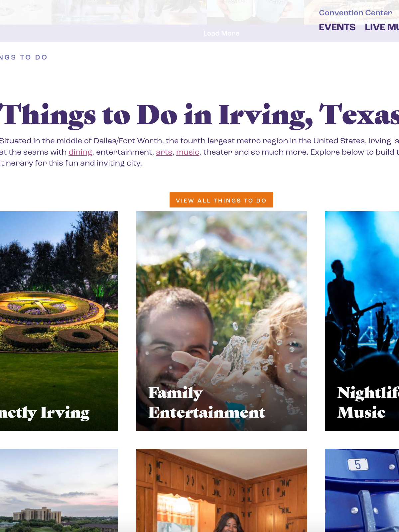Open the Distinctly Irving flower clock card
Viewport: 399px width, 532px height.
coord(59,321)
